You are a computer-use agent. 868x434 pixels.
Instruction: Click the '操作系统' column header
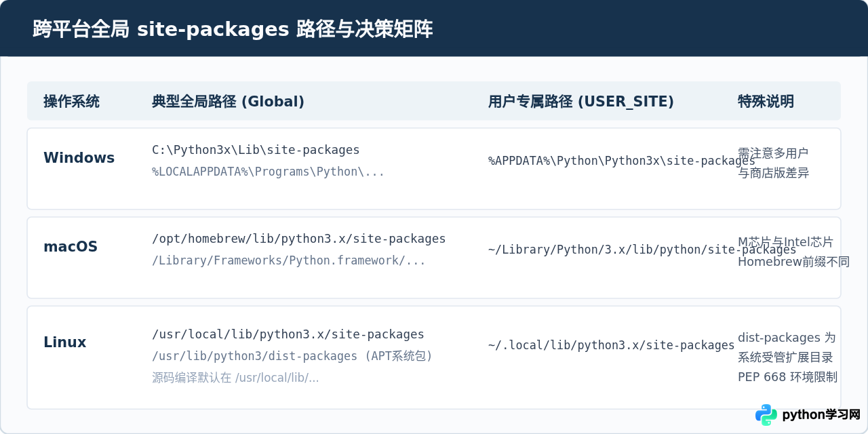(71, 102)
